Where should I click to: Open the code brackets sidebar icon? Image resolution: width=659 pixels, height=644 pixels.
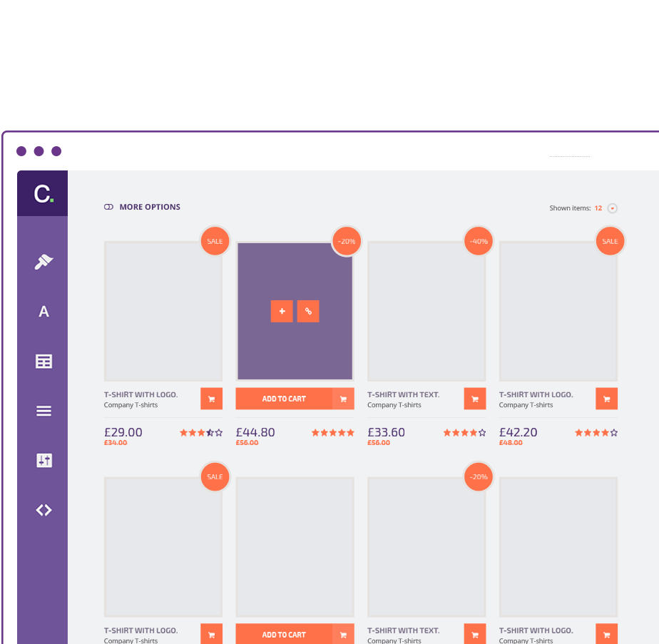(44, 510)
